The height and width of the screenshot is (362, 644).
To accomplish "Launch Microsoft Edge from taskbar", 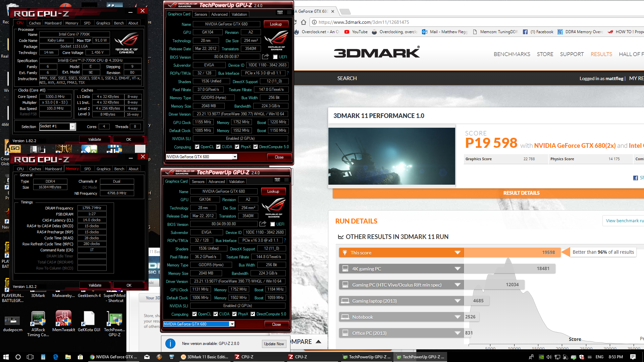I will coord(55,357).
